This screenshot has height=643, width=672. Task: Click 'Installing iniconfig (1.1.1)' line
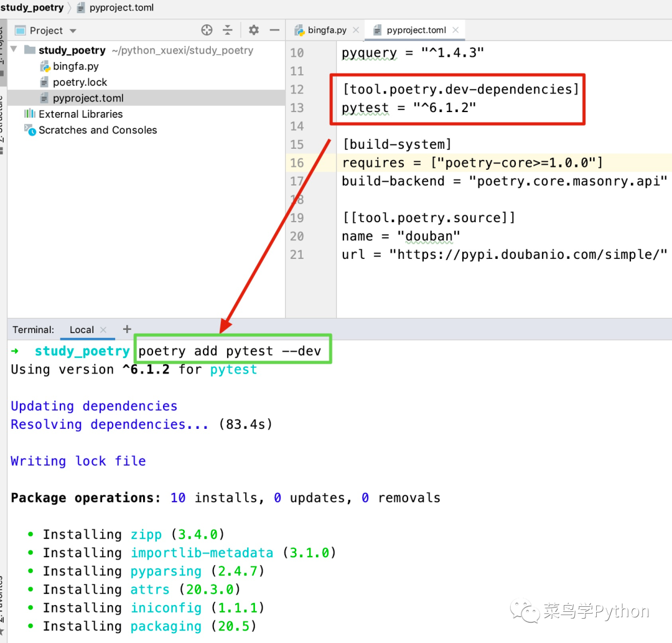(154, 608)
